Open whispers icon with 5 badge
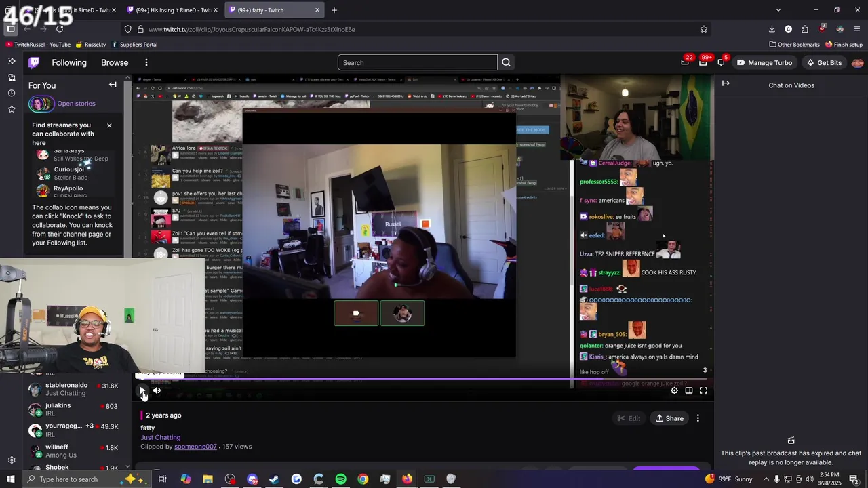Viewport: 868px width, 488px height. tap(721, 62)
